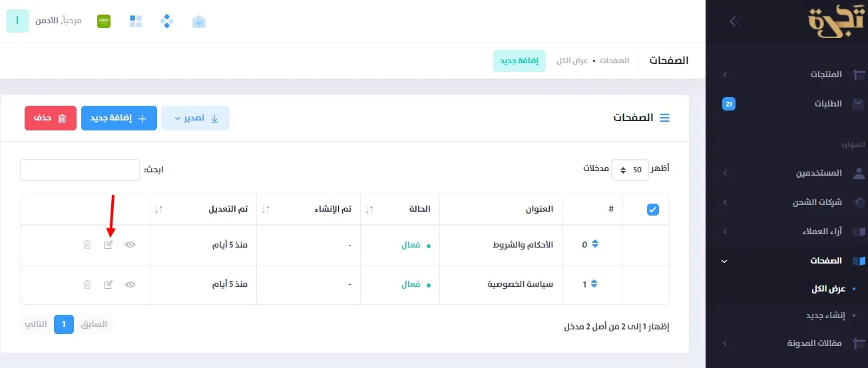
Task: Click teal إضافة جديد button in header
Action: point(520,61)
